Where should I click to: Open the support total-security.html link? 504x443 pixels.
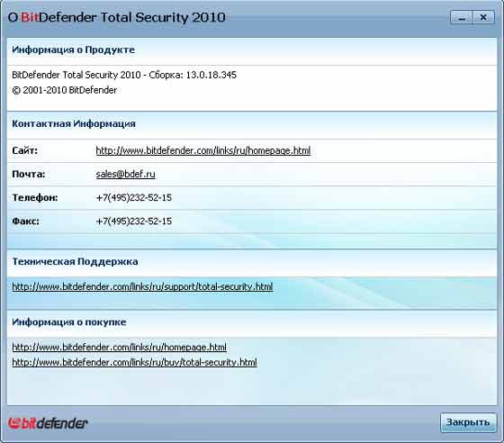142,286
